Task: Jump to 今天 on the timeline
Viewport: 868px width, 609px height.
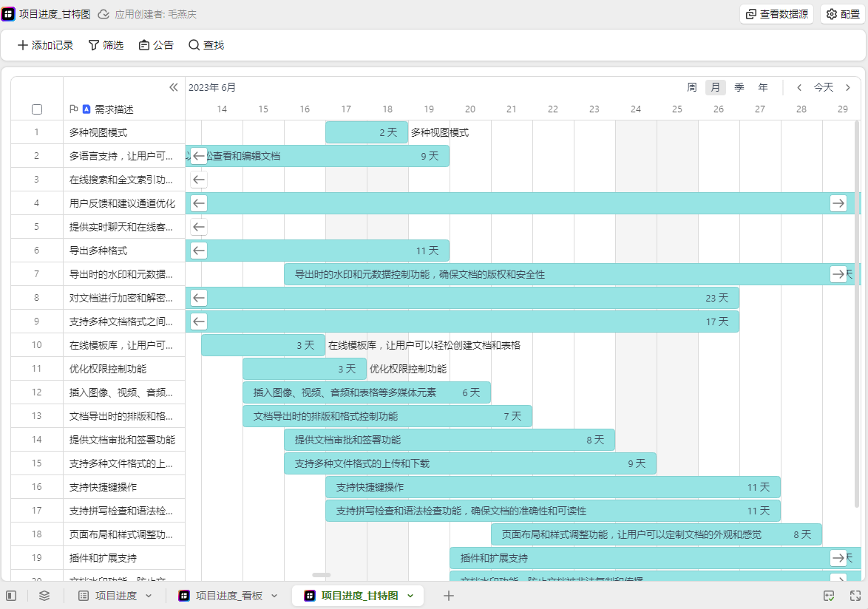Action: [x=824, y=87]
